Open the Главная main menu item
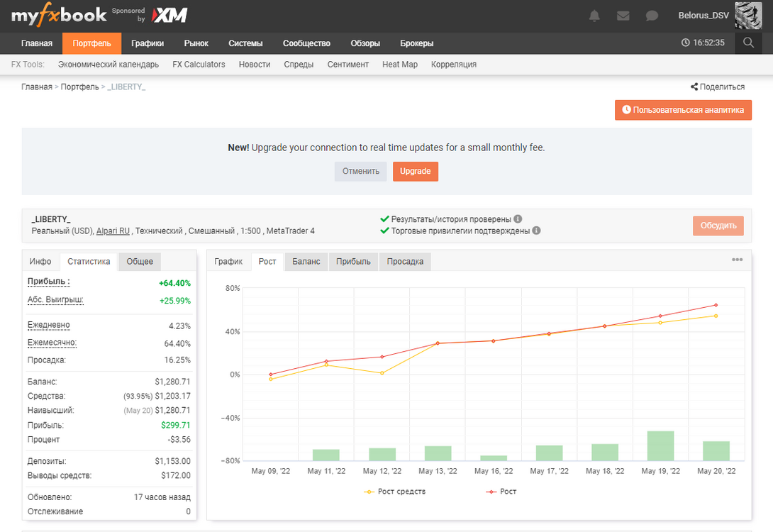Image resolution: width=773 pixels, height=532 pixels. pyautogui.click(x=36, y=43)
